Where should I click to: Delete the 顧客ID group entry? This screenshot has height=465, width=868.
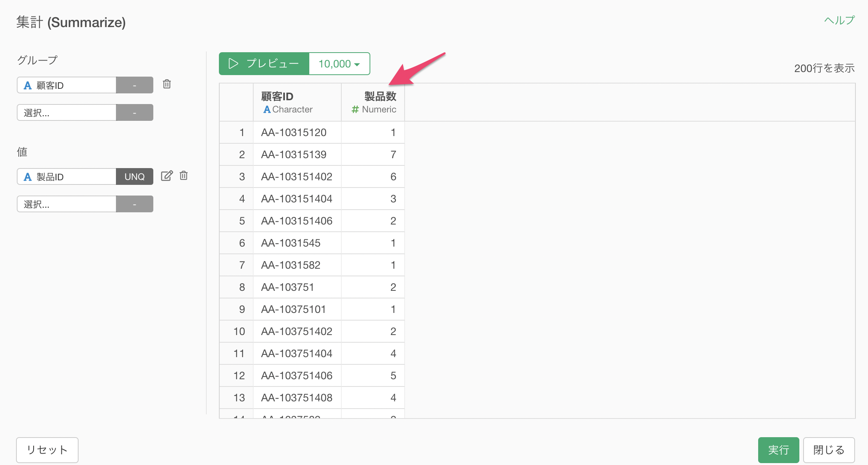click(x=167, y=84)
